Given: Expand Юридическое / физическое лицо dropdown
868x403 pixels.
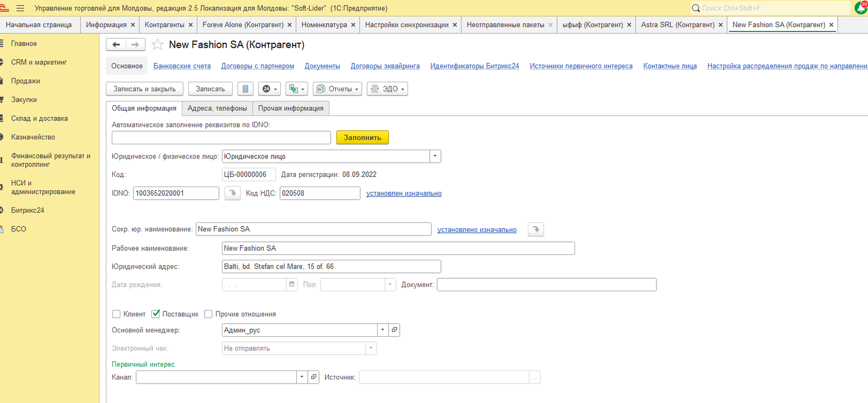Looking at the screenshot, I should [435, 156].
